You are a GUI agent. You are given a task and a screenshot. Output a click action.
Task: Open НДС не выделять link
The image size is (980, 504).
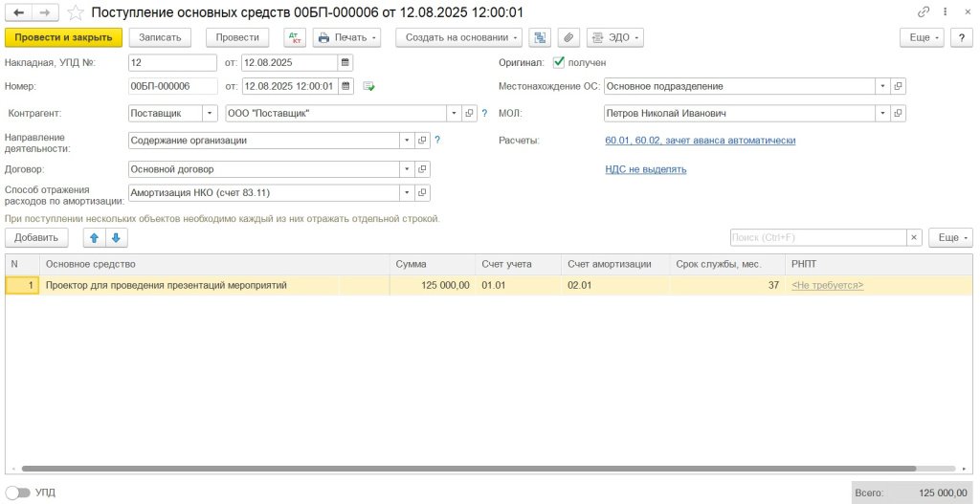pos(645,169)
